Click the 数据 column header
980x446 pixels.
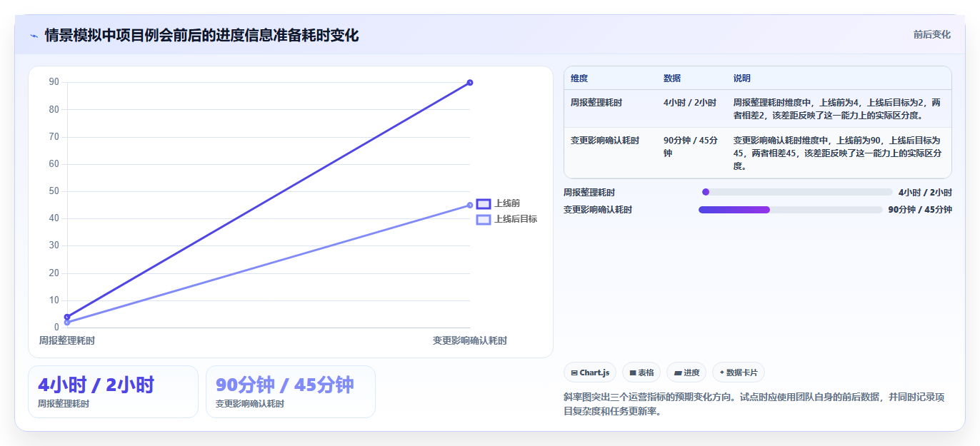[672, 78]
